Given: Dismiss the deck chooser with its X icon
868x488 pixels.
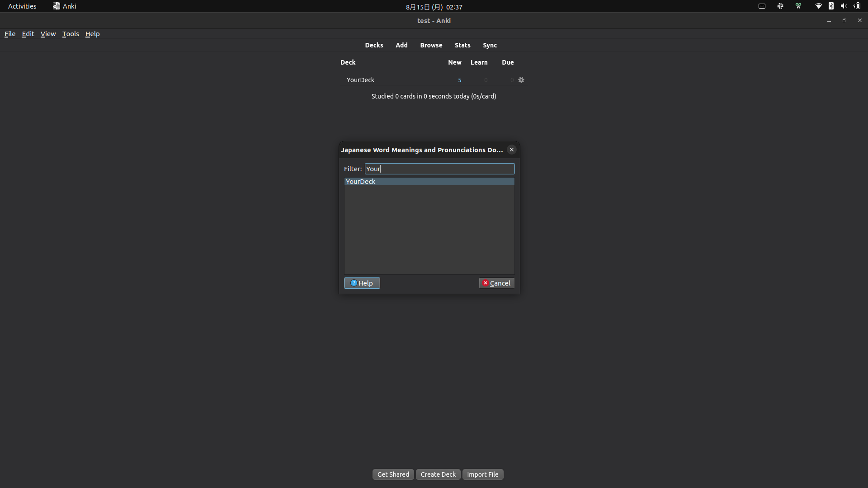Looking at the screenshot, I should [511, 150].
